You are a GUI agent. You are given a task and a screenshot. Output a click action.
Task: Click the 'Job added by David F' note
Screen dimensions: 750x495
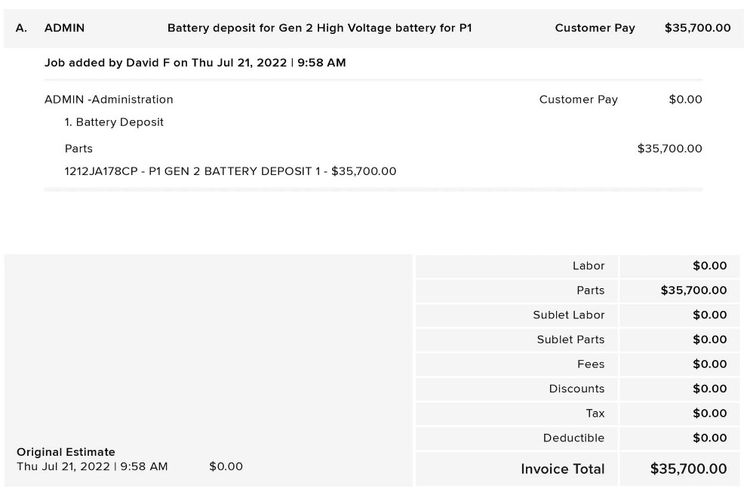pos(195,63)
